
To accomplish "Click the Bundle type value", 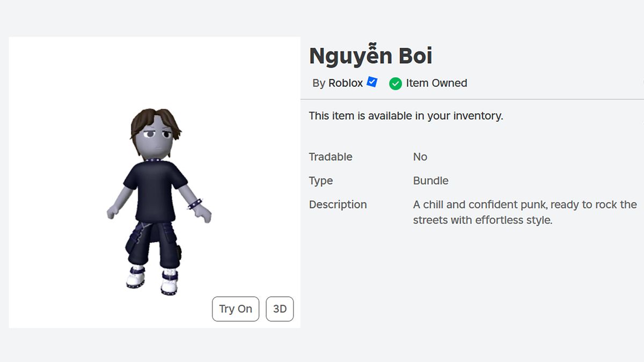I will tap(431, 181).
